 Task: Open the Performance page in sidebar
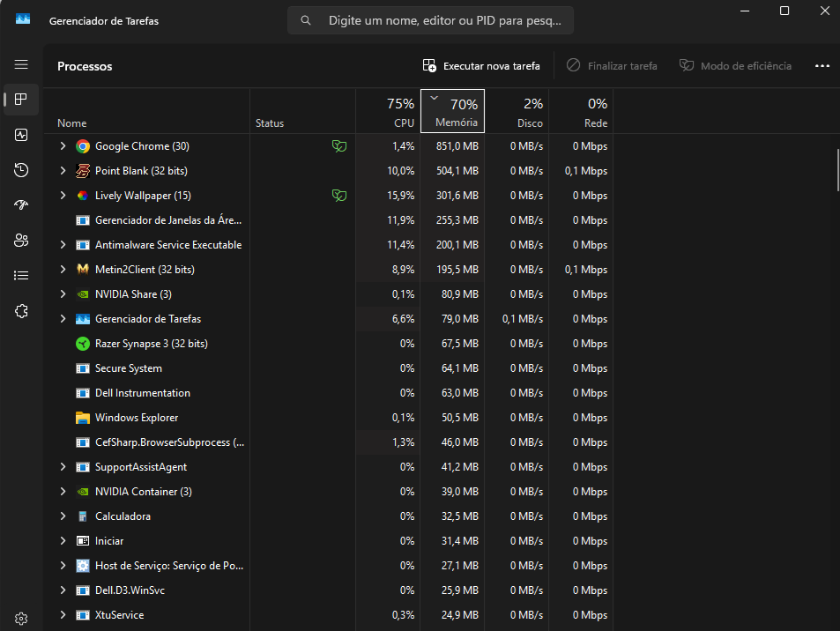pos(21,135)
